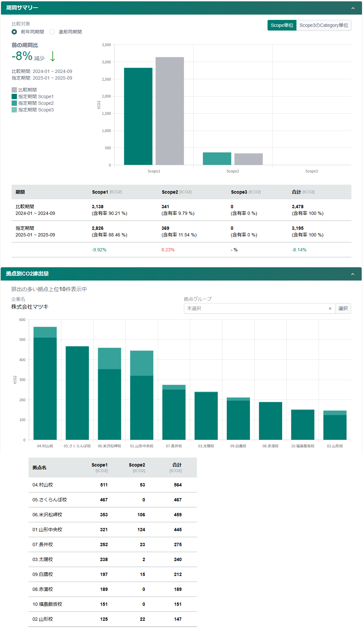Collapse the 期間サマリー panel chevron

[353, 8]
